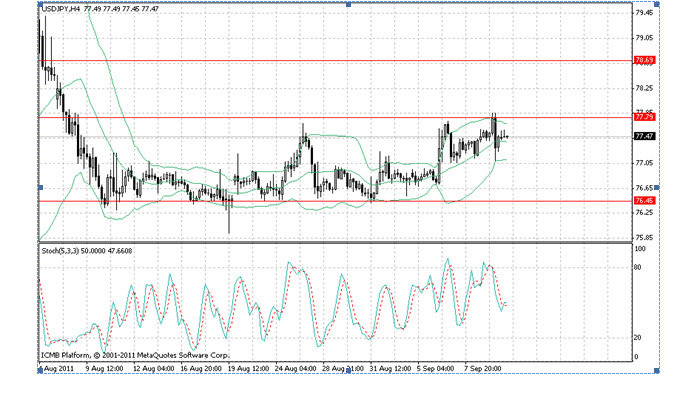Select the 76.45 red price level label
Screen dimensions: 677x414
point(644,201)
